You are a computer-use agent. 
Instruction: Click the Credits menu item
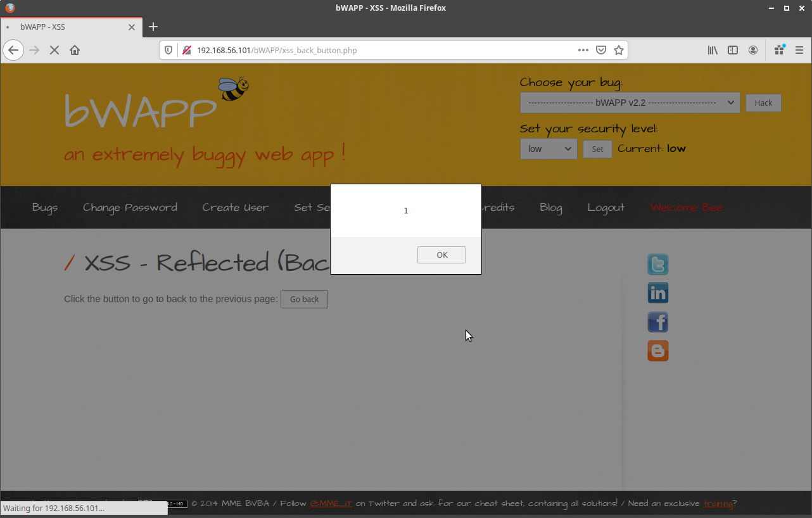click(498, 208)
